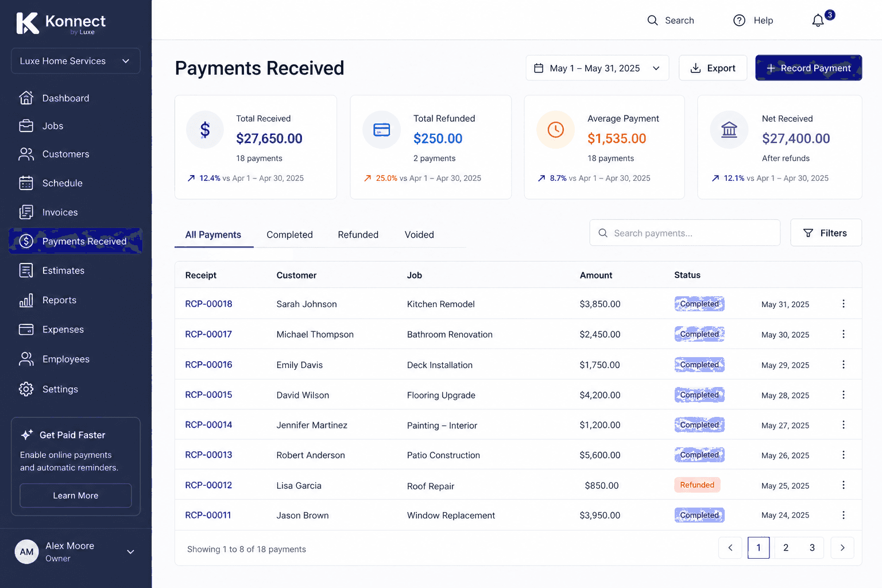882x588 pixels.
Task: Go to page 2 of payments
Action: (x=786, y=548)
